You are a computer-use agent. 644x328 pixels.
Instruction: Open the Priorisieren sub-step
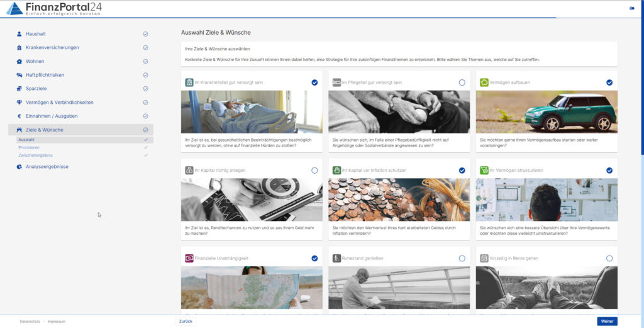[29, 147]
